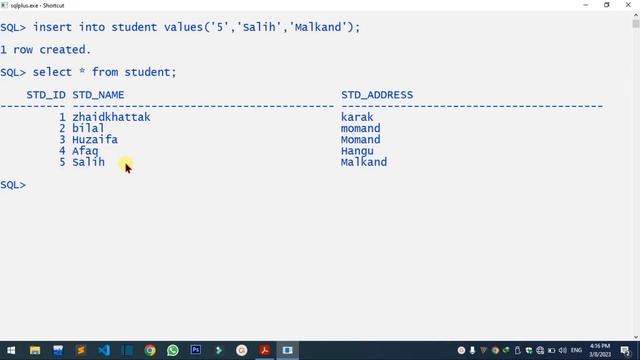Viewport: 640px width, 360px height.
Task: Open the Windows Start menu
Action: coord(11,350)
